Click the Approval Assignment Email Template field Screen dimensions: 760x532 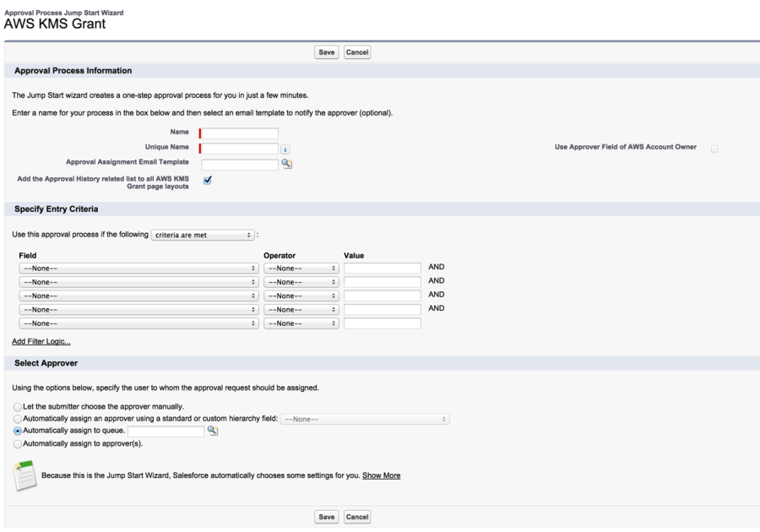click(x=240, y=164)
